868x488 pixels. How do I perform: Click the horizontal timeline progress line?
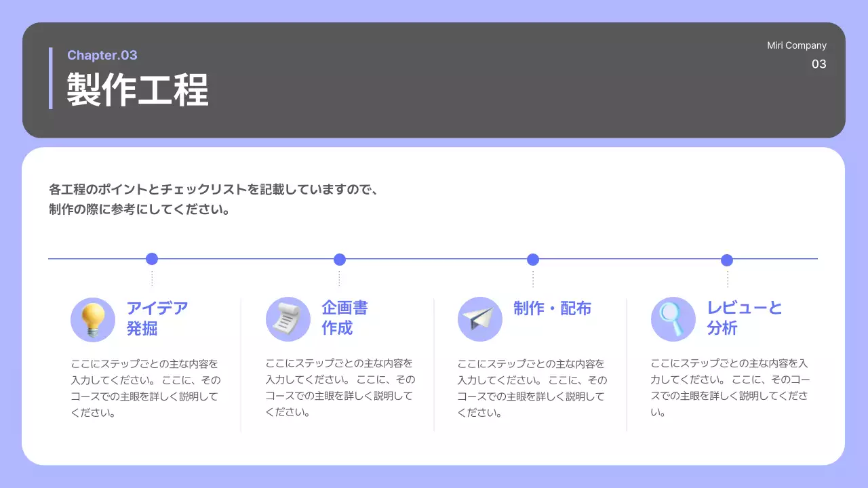434,258
